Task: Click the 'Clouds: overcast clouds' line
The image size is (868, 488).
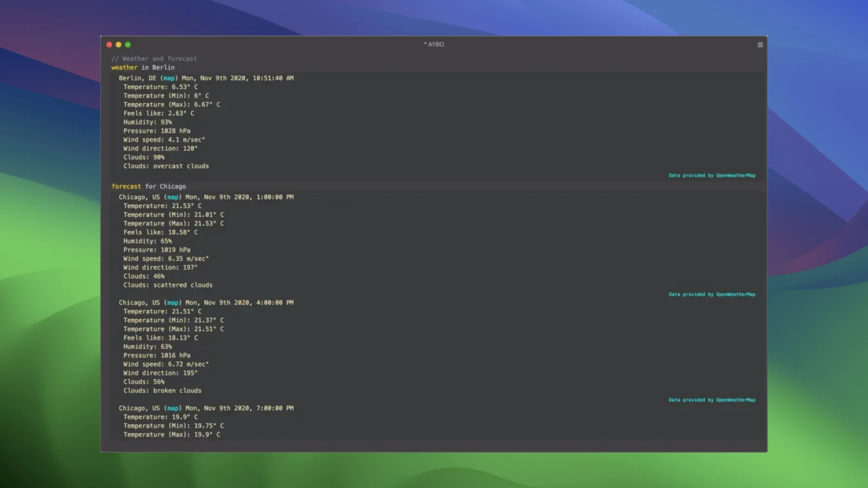Action: pyautogui.click(x=166, y=166)
